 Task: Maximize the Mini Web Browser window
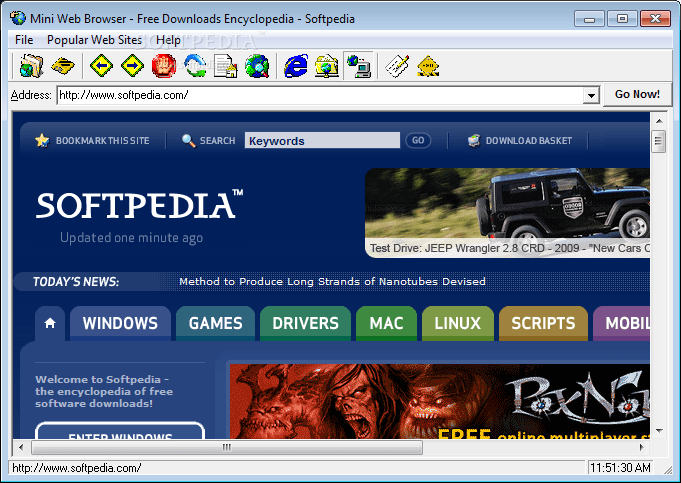click(x=622, y=19)
